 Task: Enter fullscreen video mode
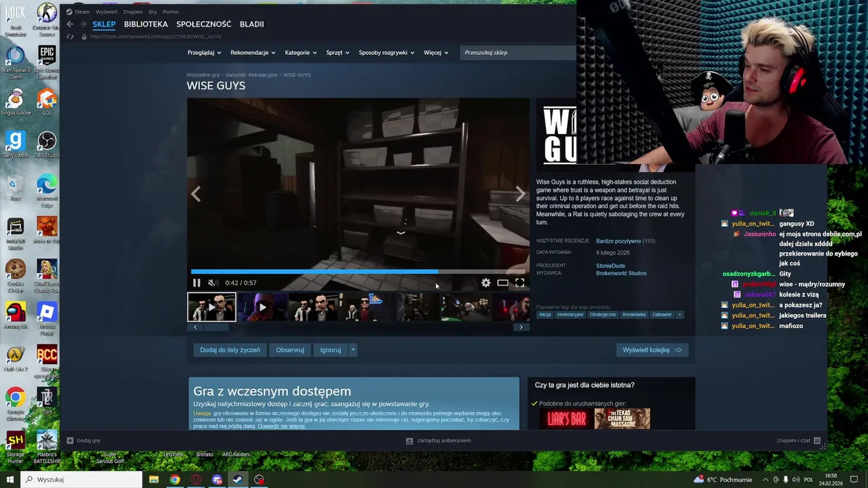(x=519, y=283)
